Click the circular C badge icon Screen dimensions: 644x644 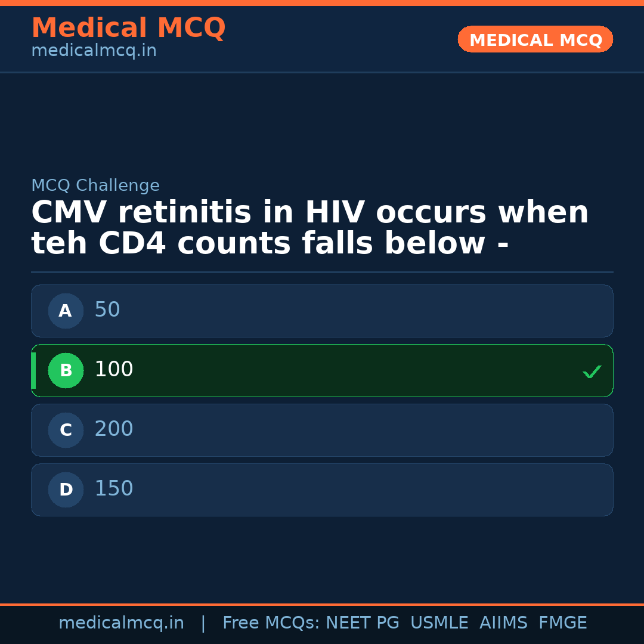66,430
